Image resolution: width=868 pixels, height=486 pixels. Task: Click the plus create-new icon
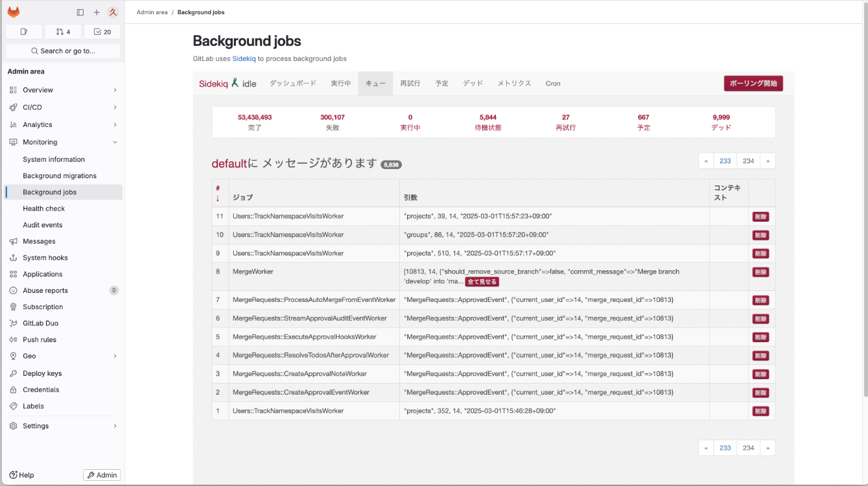97,12
